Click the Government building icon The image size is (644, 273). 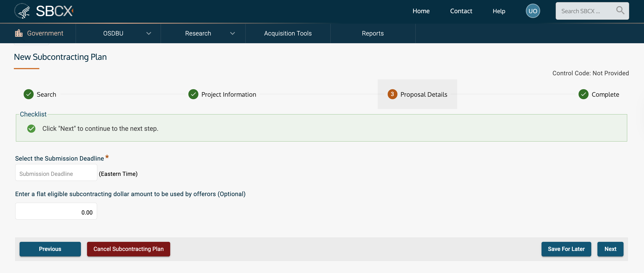[x=19, y=33]
